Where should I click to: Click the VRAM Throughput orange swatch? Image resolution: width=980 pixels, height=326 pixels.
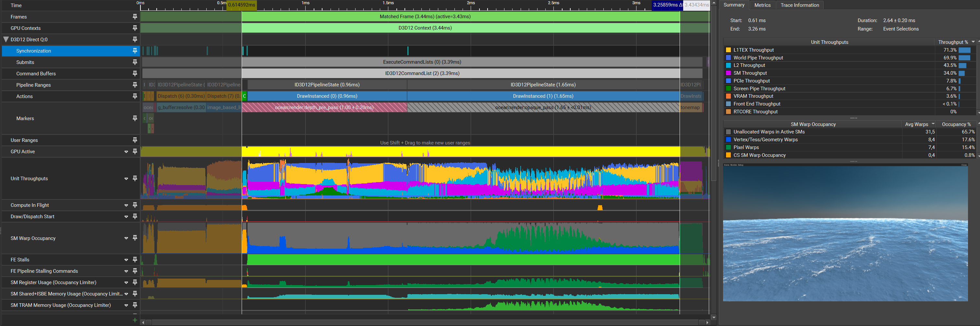pyautogui.click(x=728, y=96)
